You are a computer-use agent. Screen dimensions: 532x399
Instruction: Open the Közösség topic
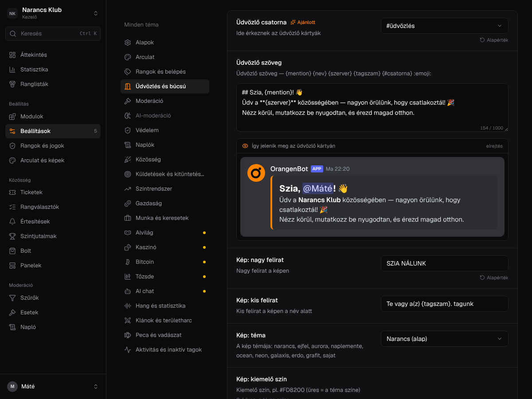pyautogui.click(x=165, y=160)
